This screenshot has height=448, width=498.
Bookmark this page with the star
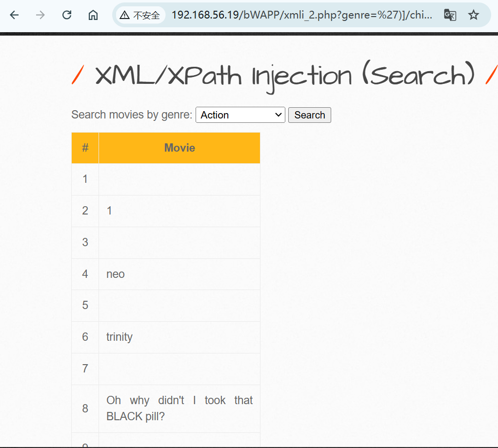(473, 15)
